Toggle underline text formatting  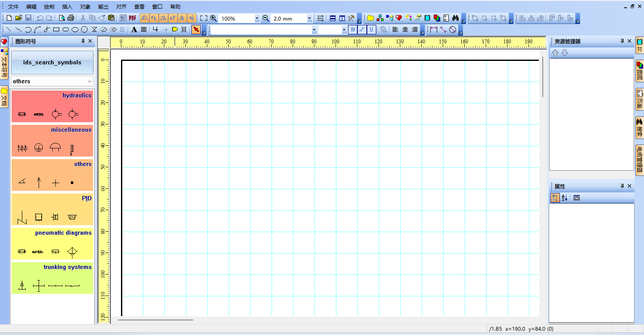click(371, 30)
